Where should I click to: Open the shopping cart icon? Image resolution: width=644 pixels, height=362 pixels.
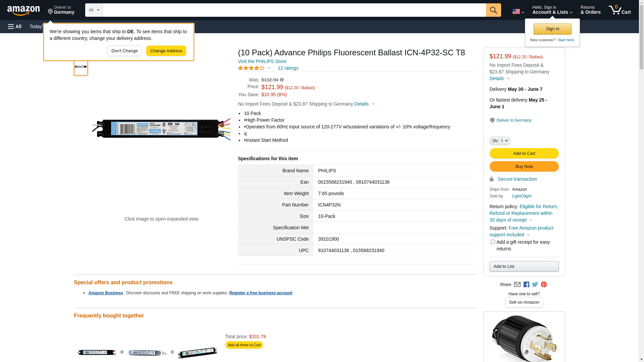click(x=620, y=10)
